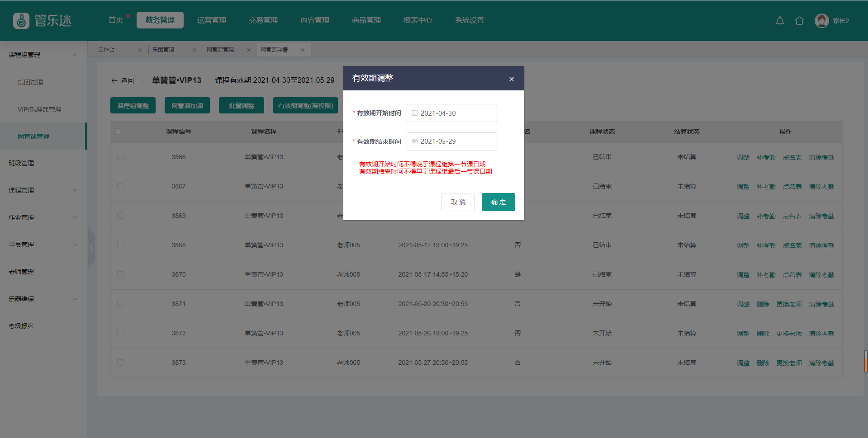Screen dimensions: 868x438
Task: Expand the 学员管理 sidebar menu
Action: tap(75, 245)
